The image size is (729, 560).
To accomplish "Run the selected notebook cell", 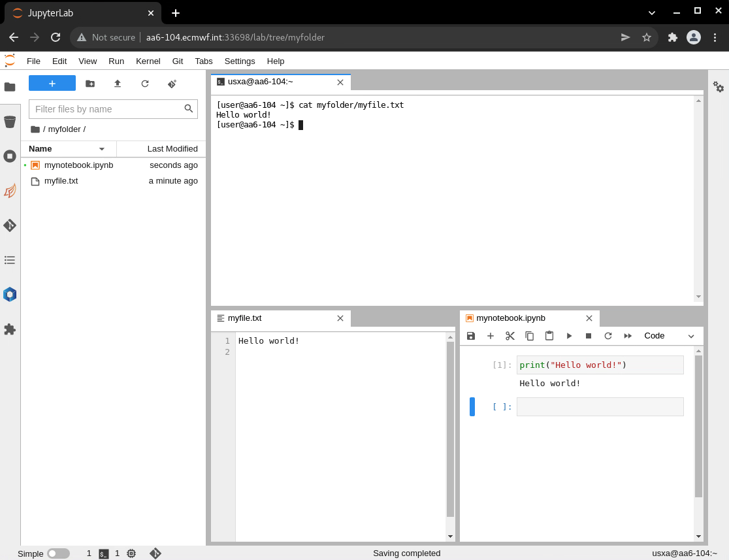I will [x=569, y=336].
